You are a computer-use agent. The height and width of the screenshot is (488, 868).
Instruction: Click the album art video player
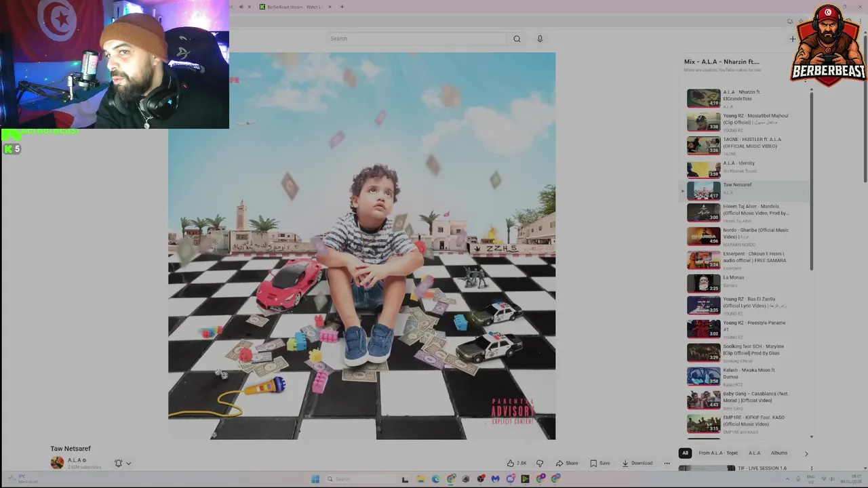coord(361,246)
